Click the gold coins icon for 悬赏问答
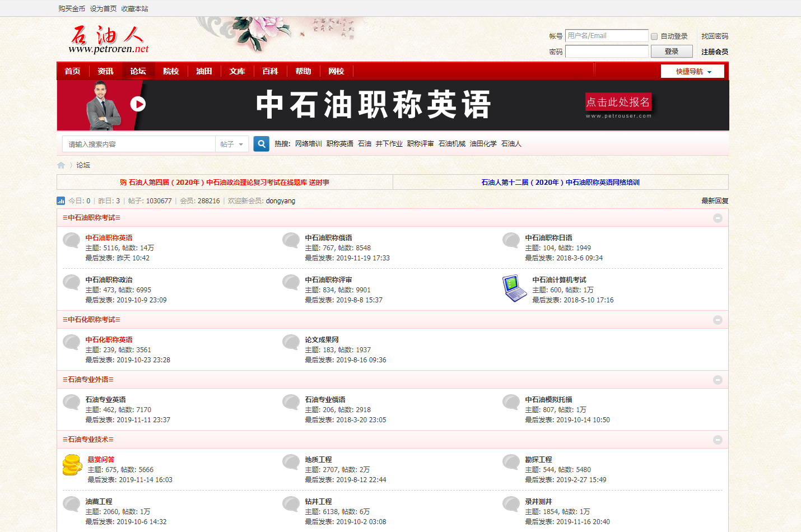Screen dimensions: 801x532 pos(72,465)
